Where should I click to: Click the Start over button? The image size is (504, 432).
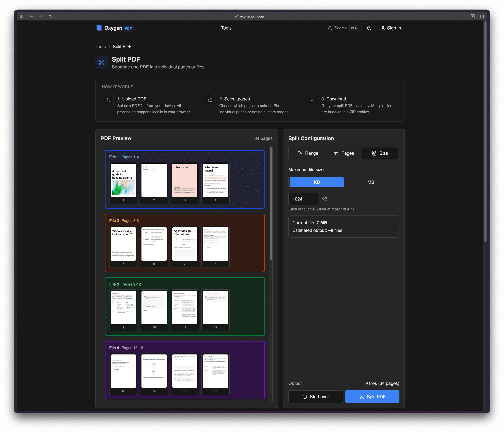click(x=316, y=396)
